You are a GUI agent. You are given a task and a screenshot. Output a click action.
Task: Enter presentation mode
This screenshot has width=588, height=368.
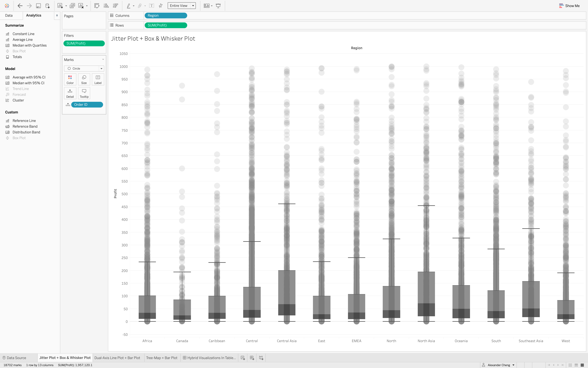[218, 6]
